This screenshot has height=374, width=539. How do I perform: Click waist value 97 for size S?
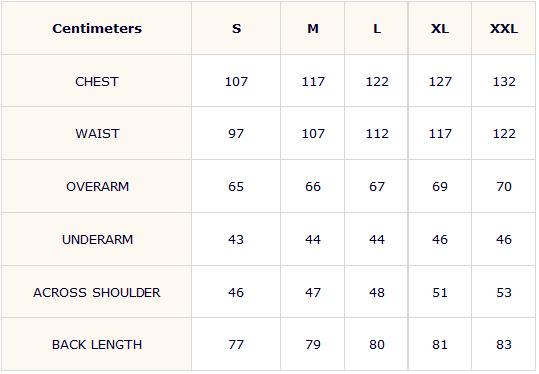[x=236, y=133]
